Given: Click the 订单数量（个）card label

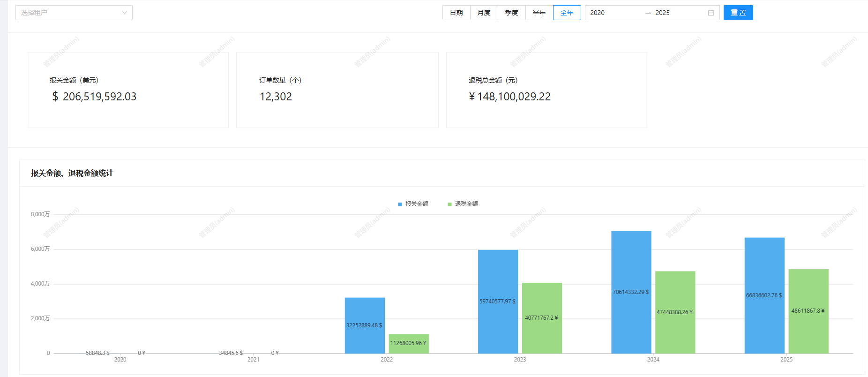Looking at the screenshot, I should pyautogui.click(x=281, y=80).
